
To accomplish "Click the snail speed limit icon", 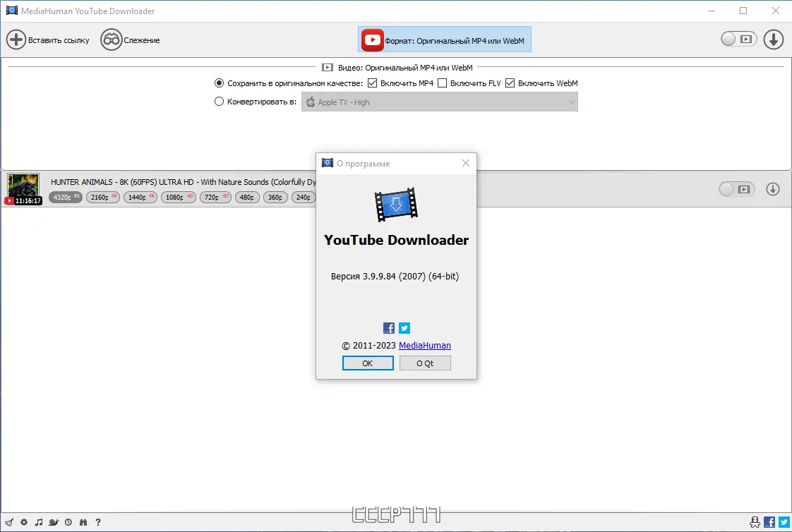I will tap(53, 522).
